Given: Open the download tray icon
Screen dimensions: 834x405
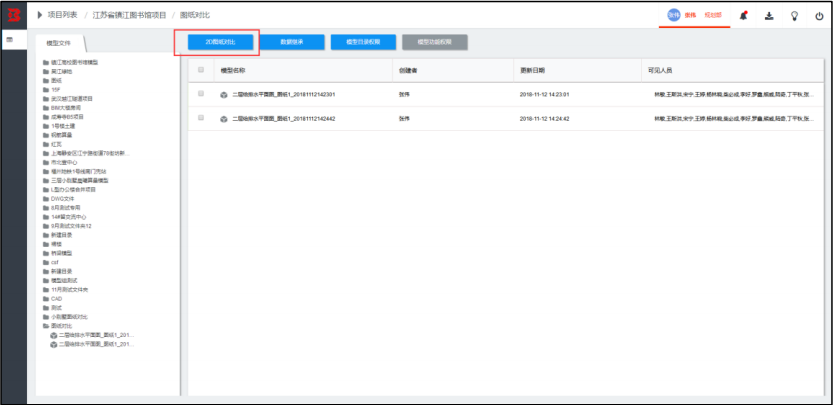Looking at the screenshot, I should [769, 16].
